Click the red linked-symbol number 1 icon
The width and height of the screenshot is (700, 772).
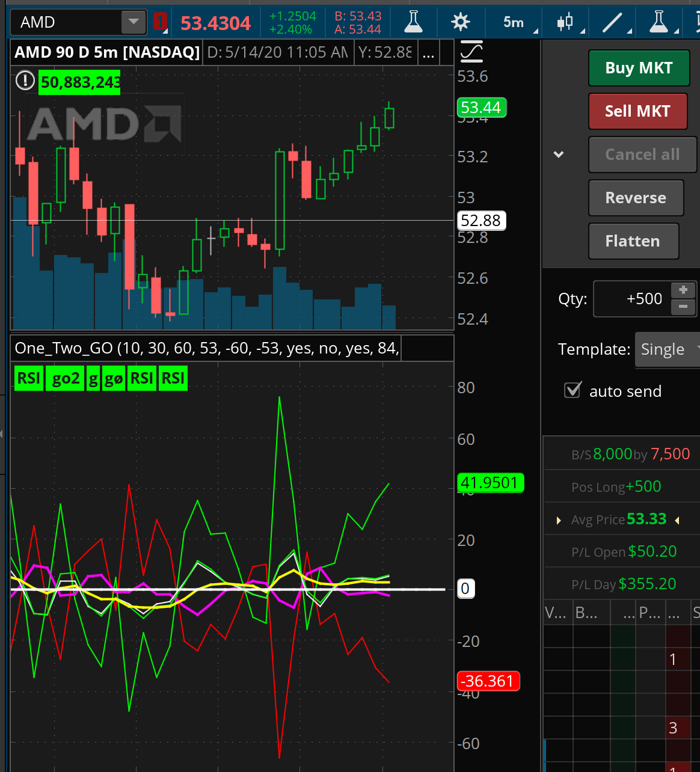click(160, 23)
